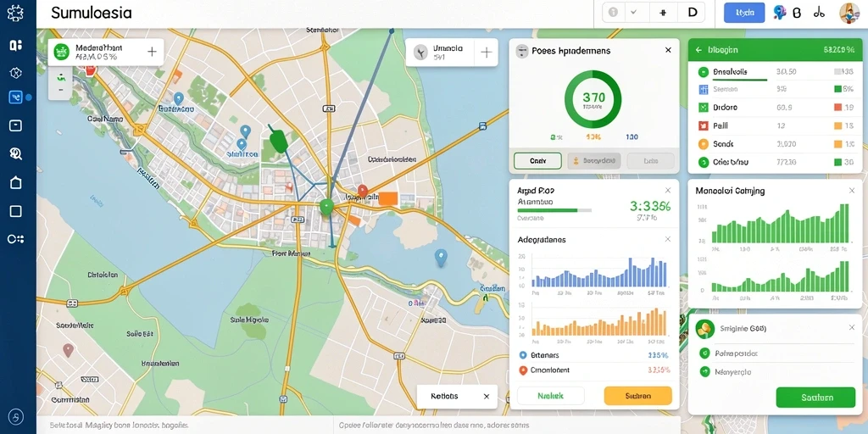Expand the Modera card with plus button

click(152, 52)
